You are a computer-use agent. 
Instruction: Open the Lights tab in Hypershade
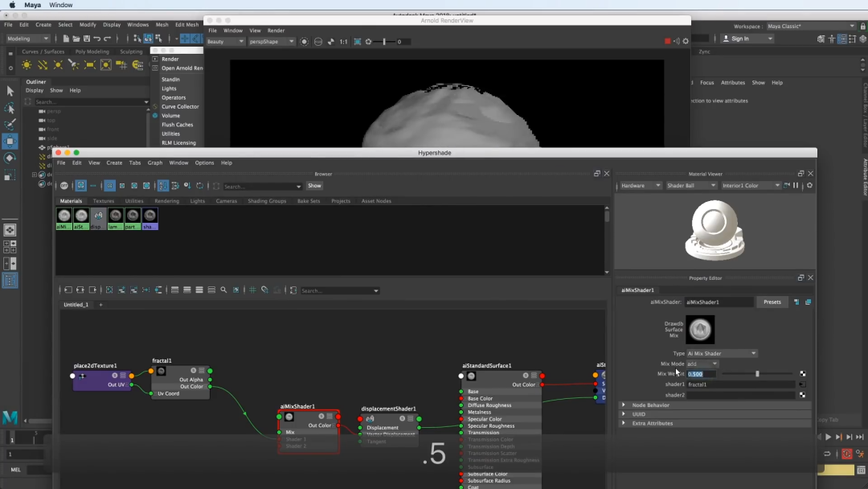[197, 201]
